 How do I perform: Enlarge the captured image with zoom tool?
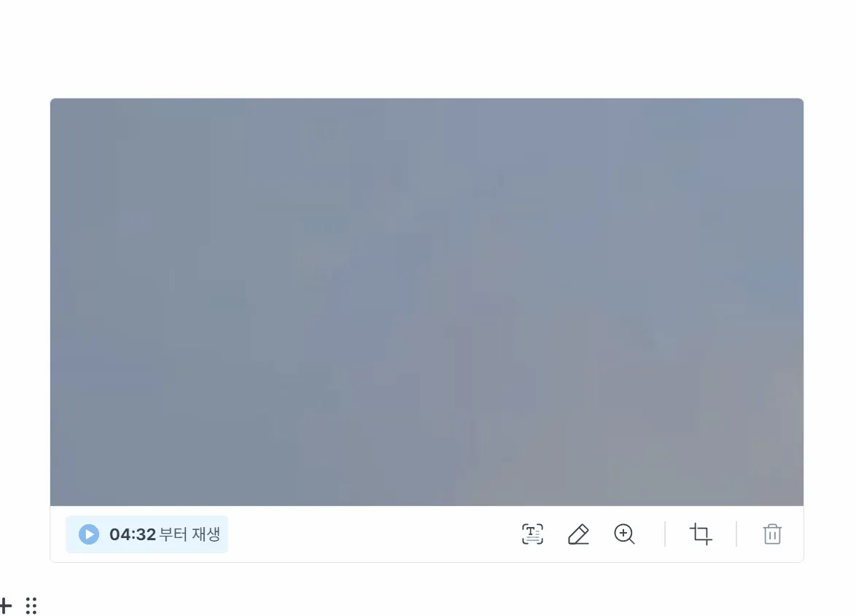pyautogui.click(x=624, y=534)
